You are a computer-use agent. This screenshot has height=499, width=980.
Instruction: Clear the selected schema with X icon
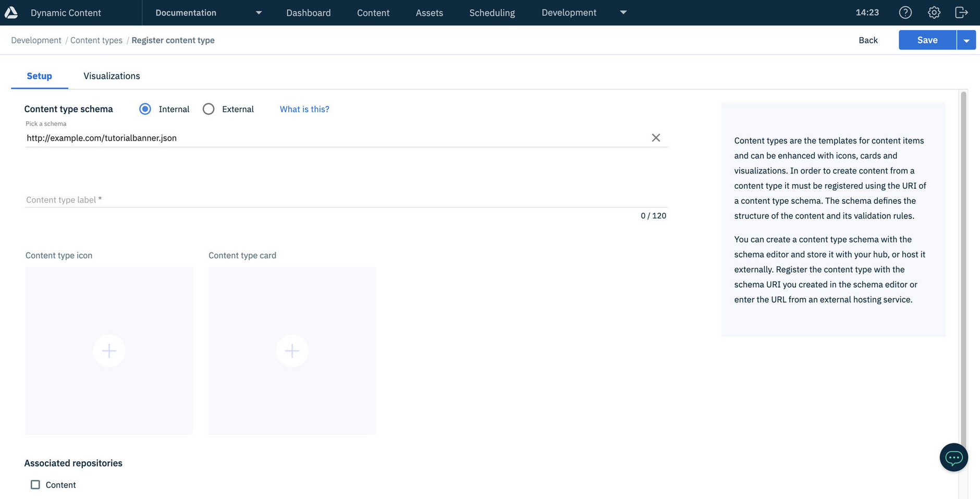tap(656, 138)
